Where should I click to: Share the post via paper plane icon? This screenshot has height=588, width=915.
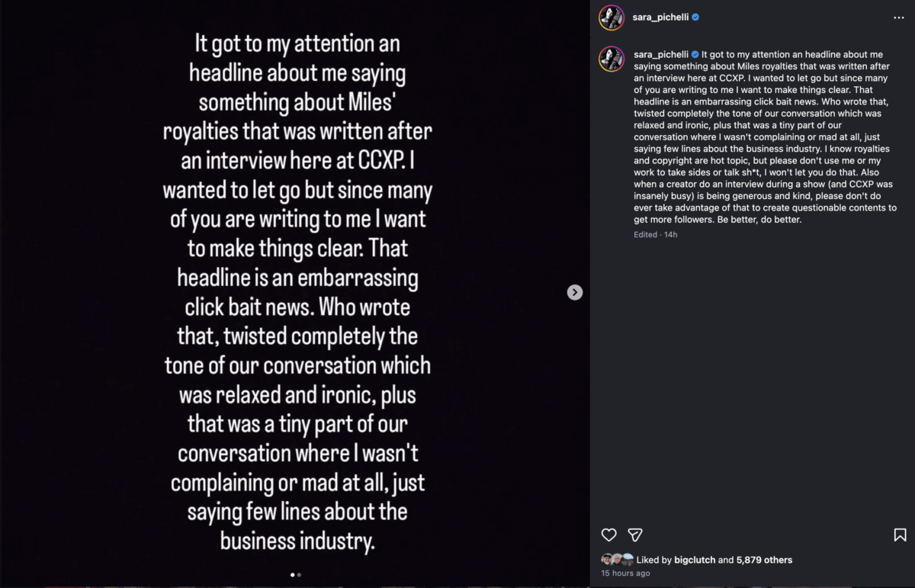(634, 535)
